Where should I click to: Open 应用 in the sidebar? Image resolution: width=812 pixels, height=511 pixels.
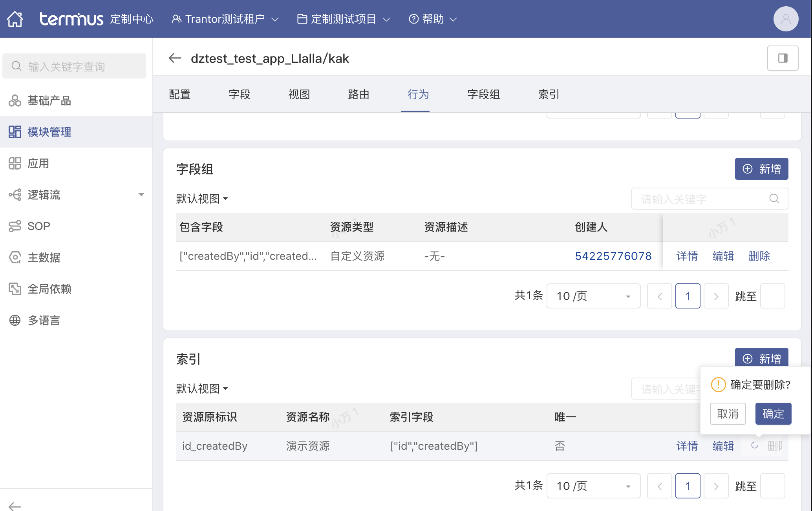[76, 163]
